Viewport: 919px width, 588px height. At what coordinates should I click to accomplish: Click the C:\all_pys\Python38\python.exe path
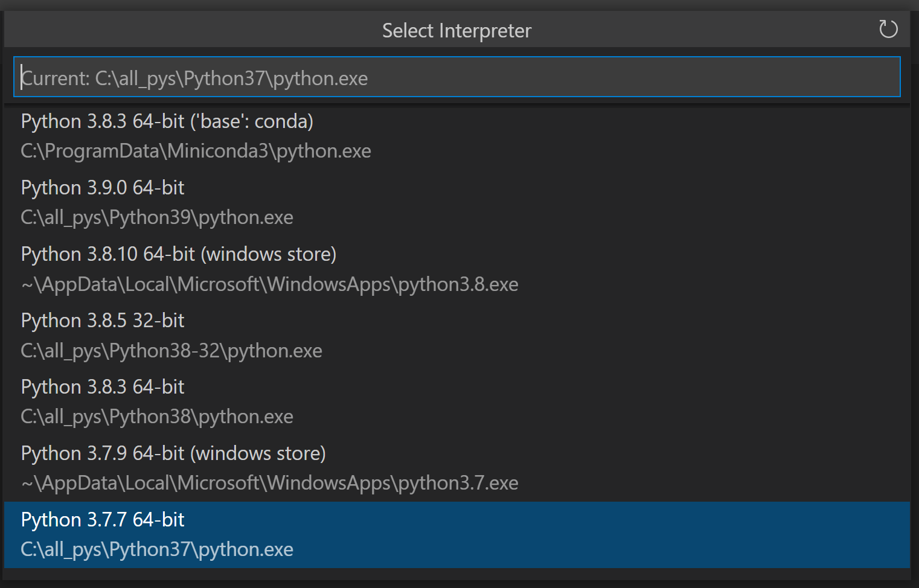pos(157,417)
